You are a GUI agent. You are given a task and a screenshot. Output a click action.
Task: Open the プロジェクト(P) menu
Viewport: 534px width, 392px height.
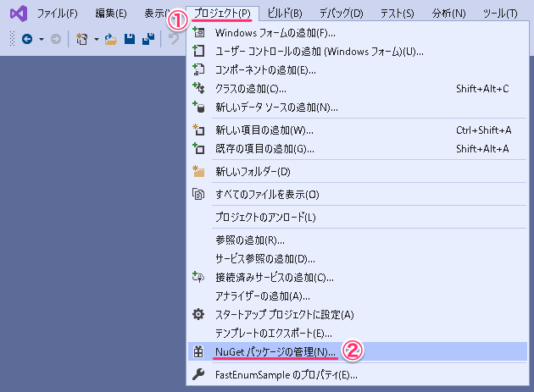[222, 14]
